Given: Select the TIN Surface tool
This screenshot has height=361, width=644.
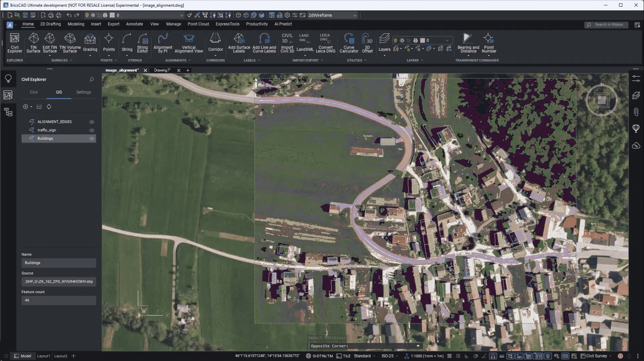Looking at the screenshot, I should [33, 43].
